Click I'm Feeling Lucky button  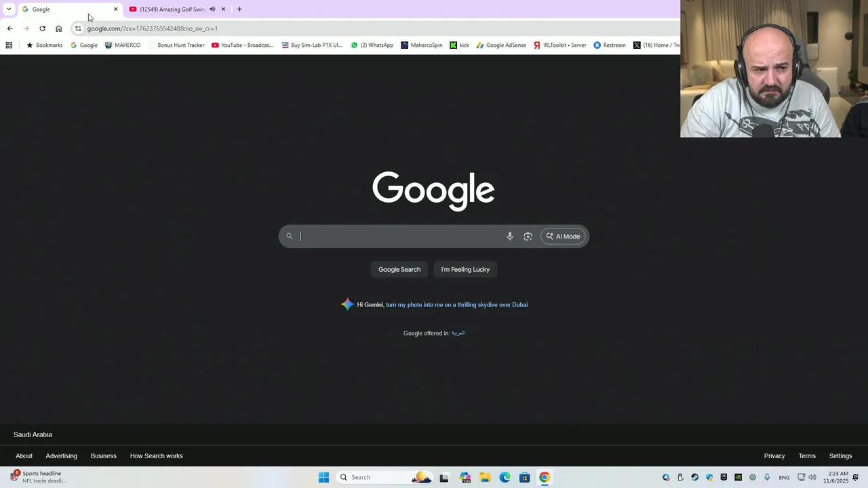[465, 270]
